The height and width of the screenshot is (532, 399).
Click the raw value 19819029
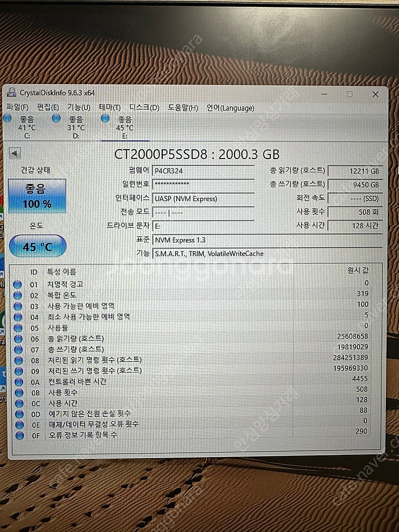(353, 347)
